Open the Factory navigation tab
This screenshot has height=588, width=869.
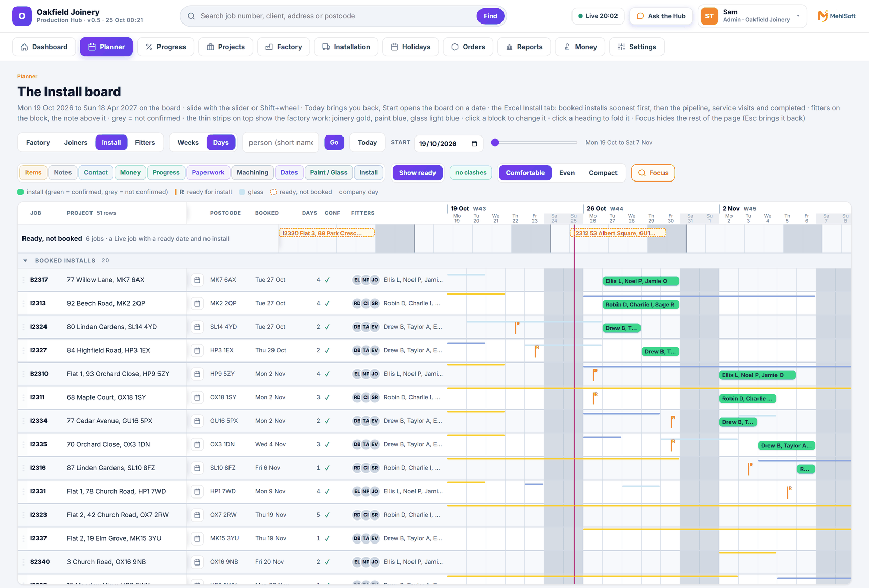pos(284,47)
